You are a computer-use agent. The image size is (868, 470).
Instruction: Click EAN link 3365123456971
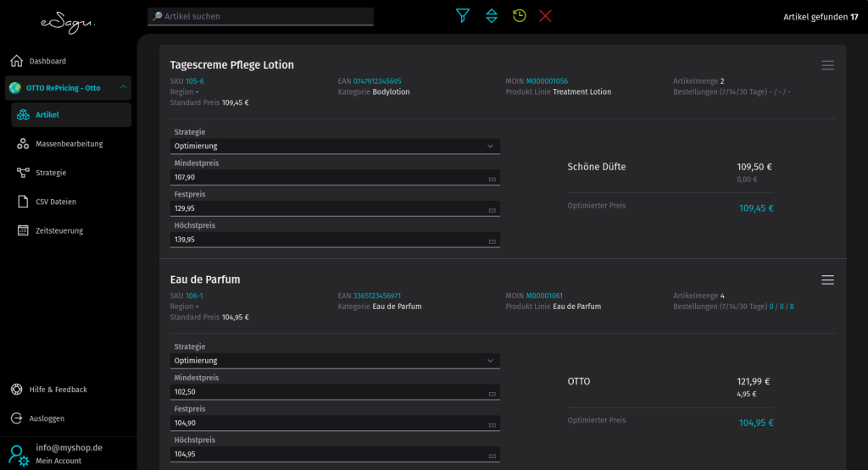(x=377, y=296)
